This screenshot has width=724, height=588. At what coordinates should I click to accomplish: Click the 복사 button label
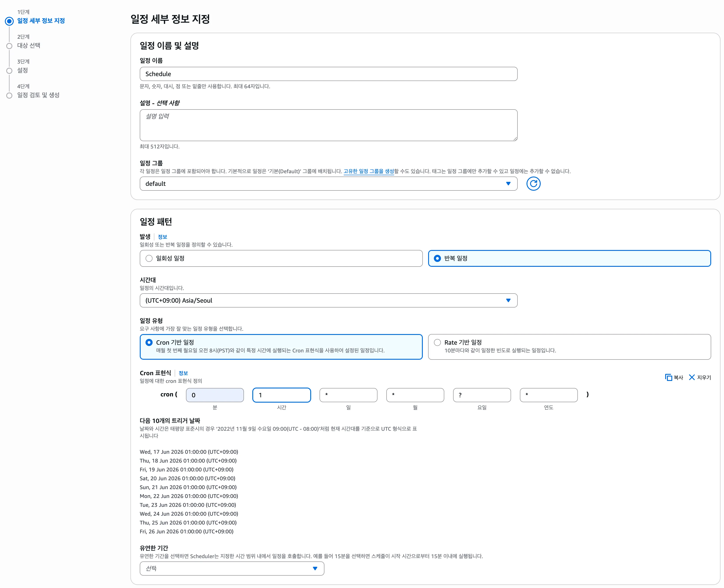(678, 377)
